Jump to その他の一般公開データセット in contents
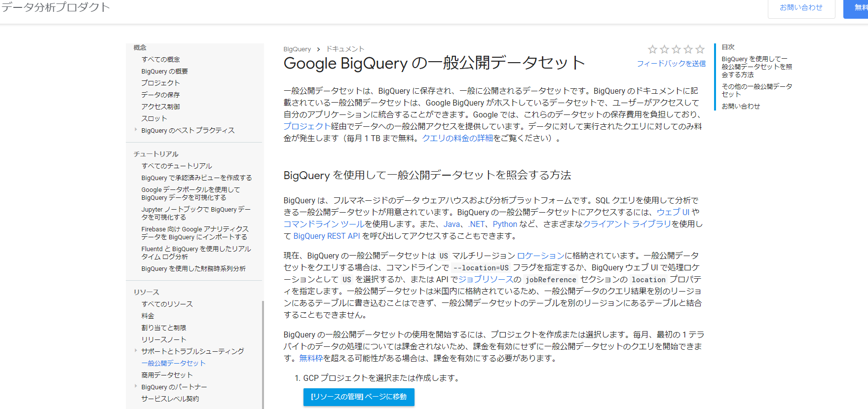 coord(756,90)
